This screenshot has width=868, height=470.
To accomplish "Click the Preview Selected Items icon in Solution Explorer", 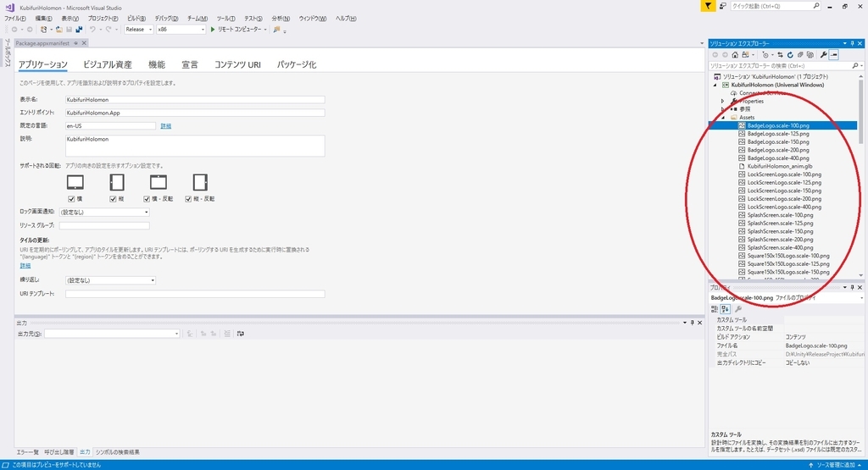I will click(834, 55).
